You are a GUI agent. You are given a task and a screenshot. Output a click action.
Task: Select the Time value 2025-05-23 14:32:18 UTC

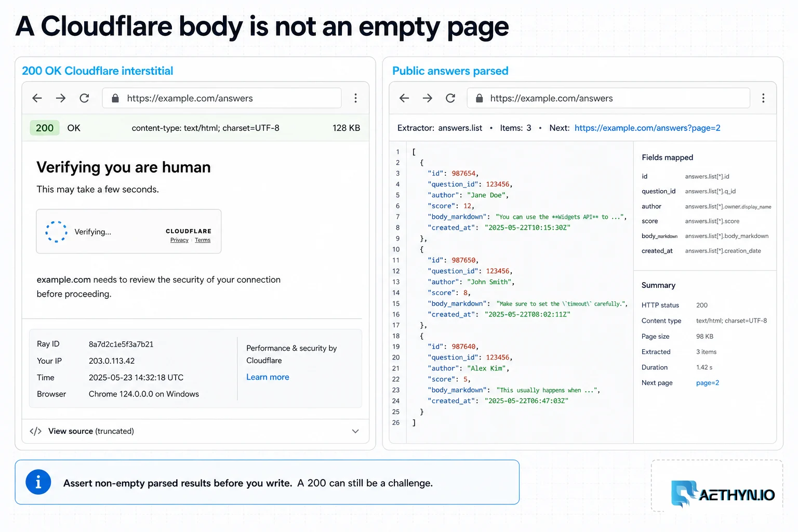click(136, 378)
